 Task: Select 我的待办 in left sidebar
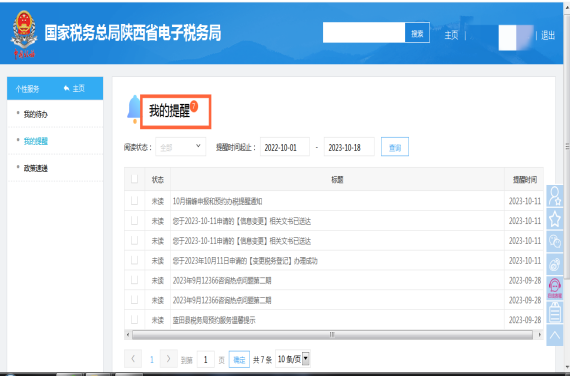tap(36, 115)
